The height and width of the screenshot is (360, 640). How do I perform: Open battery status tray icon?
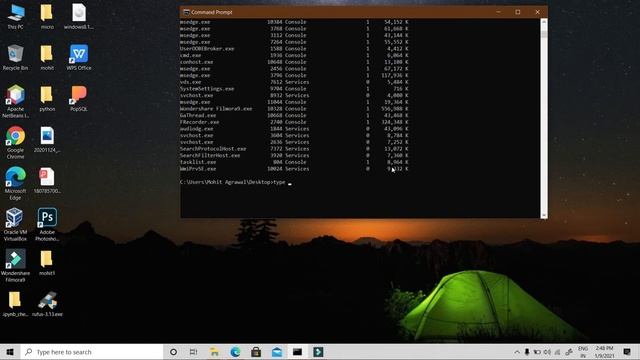point(537,352)
